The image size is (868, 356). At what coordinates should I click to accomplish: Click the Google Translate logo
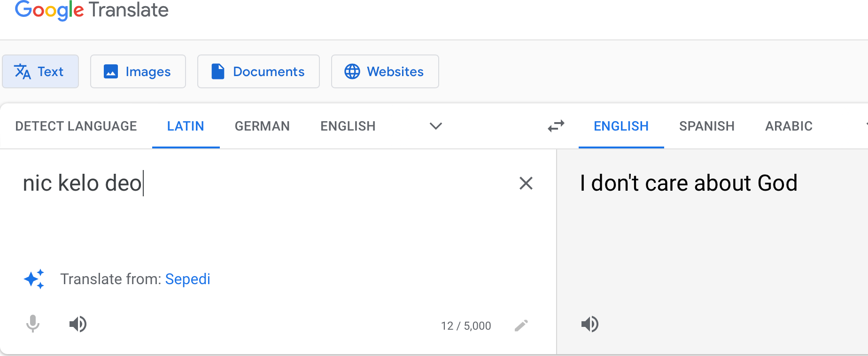92,10
